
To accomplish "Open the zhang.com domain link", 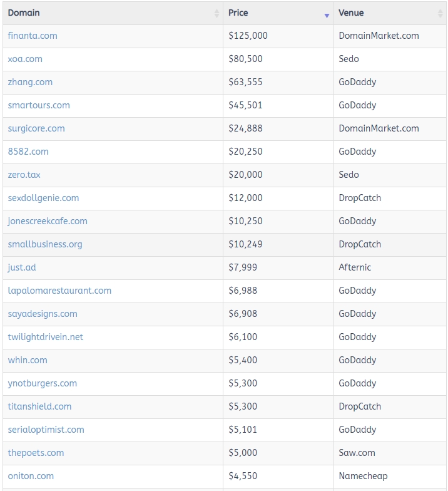I will point(30,82).
